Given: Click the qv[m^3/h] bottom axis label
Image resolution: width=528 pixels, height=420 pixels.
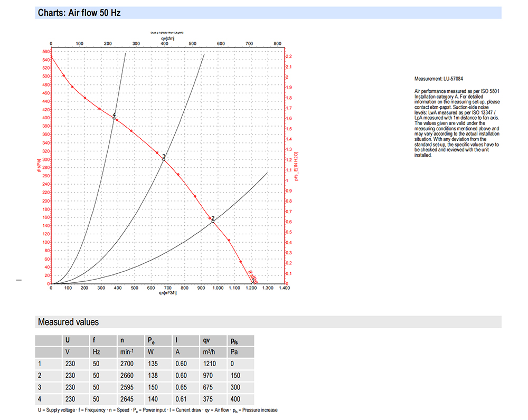Looking at the screenshot, I should (x=167, y=293).
